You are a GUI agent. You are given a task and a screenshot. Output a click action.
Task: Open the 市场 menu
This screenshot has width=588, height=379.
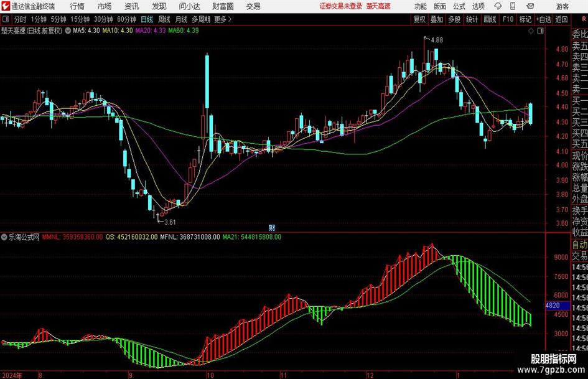point(105,6)
